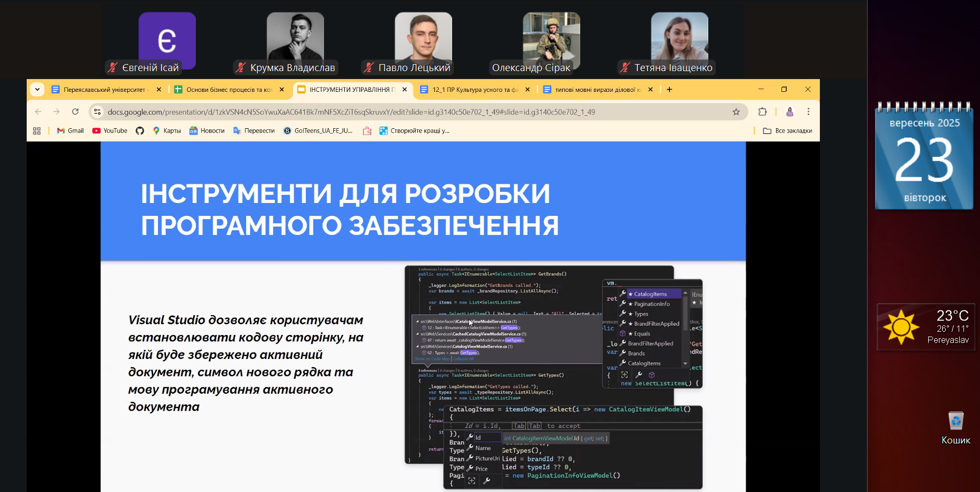Open the browser extensions puzzle icon
Viewport: 980px width, 492px height.
click(x=762, y=112)
